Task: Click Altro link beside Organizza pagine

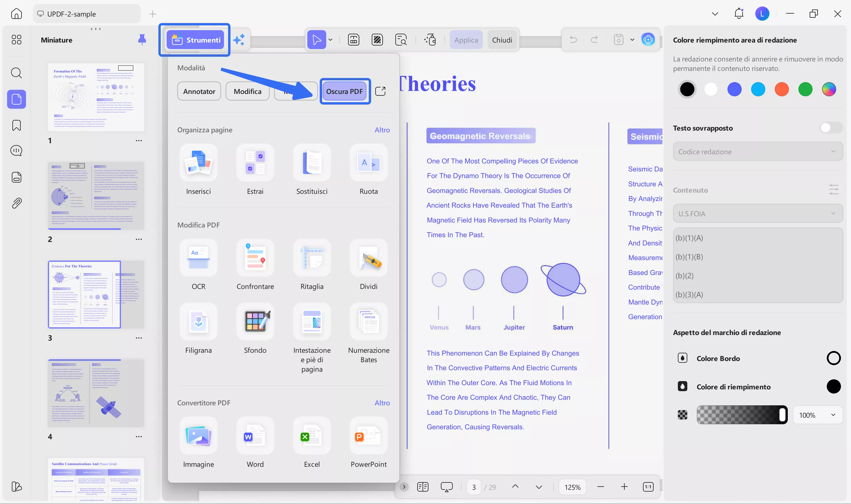Action: click(x=382, y=130)
